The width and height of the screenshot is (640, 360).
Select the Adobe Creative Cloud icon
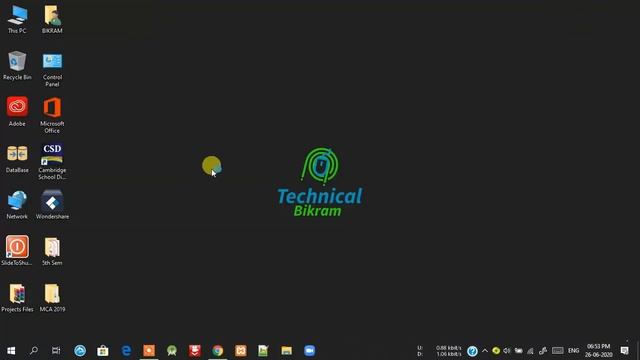click(17, 112)
